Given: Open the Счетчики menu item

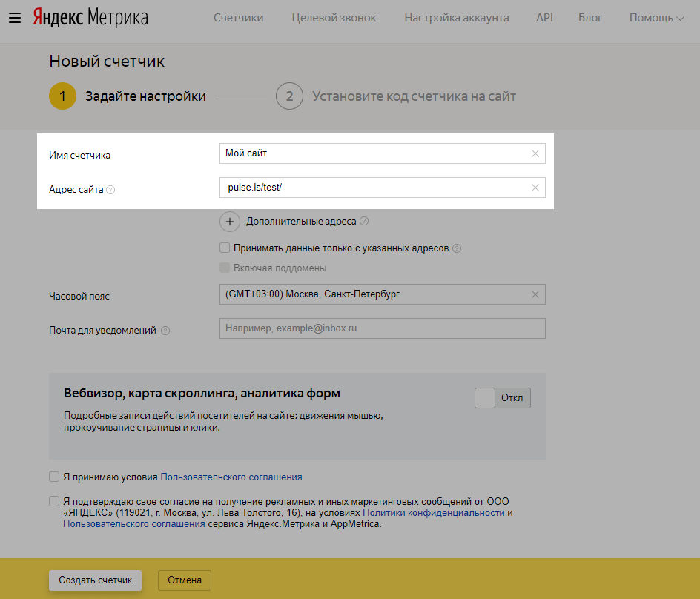Looking at the screenshot, I should 238,18.
